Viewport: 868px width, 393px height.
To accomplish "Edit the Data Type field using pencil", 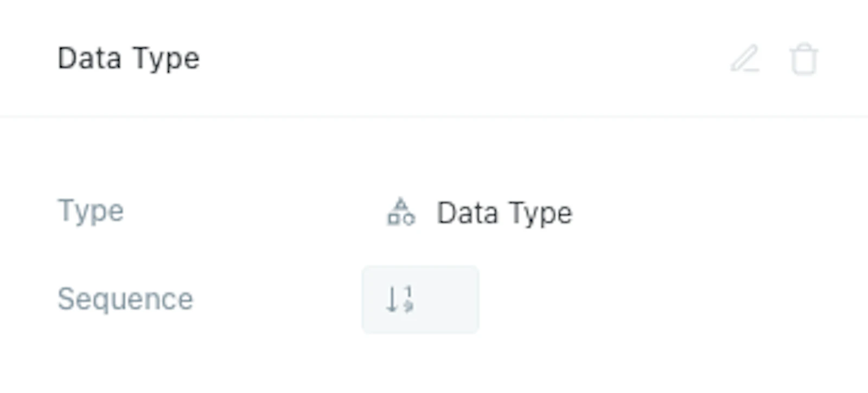I will (x=745, y=59).
